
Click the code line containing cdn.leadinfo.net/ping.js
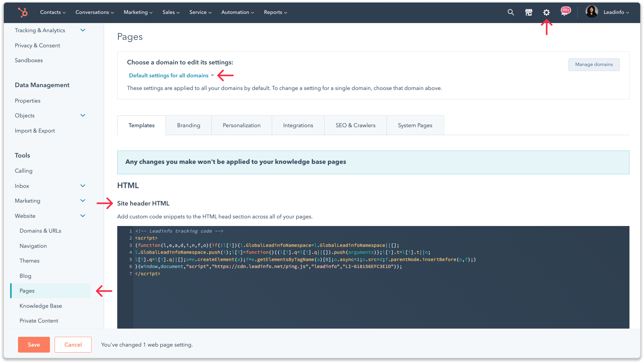click(268, 267)
